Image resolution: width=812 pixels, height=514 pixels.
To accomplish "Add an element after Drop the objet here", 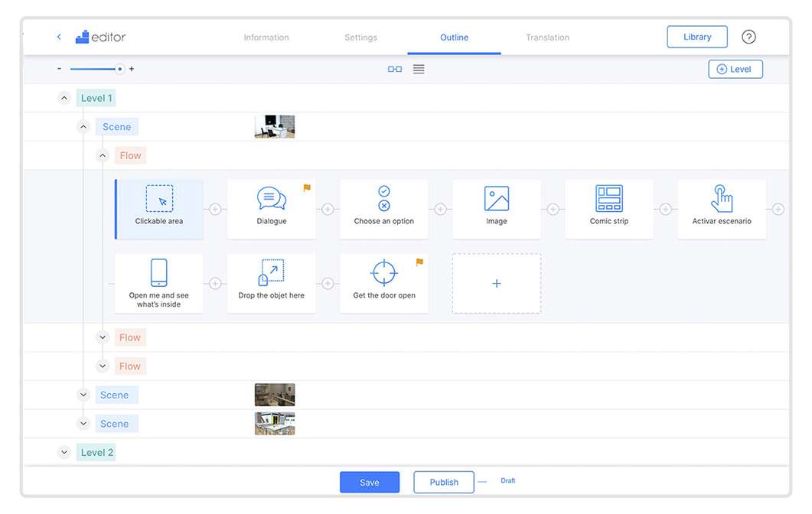I will [328, 284].
